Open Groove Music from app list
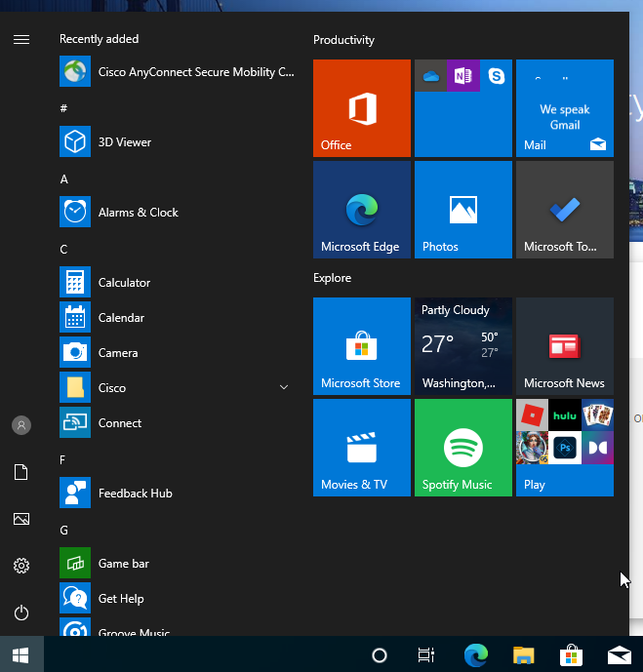643x672 pixels. coord(177,626)
